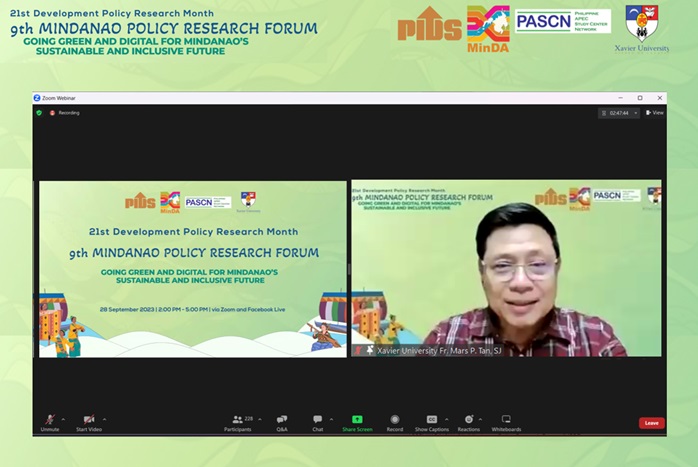Screen dimensions: 698x467
Task: Open the View layout menu
Action: [x=655, y=113]
